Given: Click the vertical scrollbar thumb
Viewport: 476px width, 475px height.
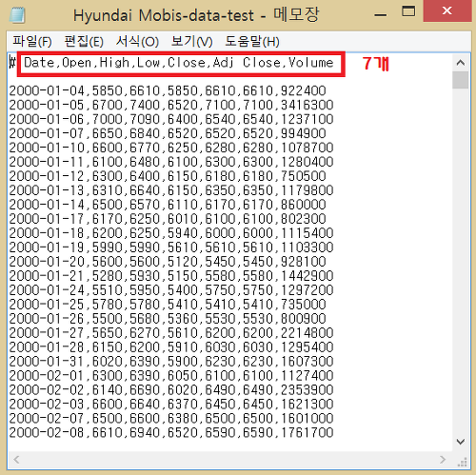Looking at the screenshot, I should coord(461,80).
